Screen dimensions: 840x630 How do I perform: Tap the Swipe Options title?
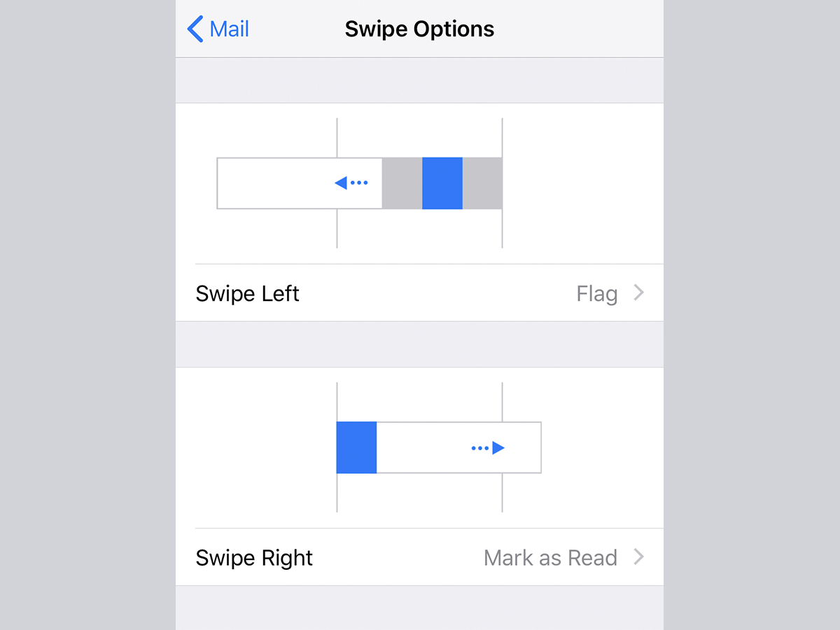coord(419,29)
